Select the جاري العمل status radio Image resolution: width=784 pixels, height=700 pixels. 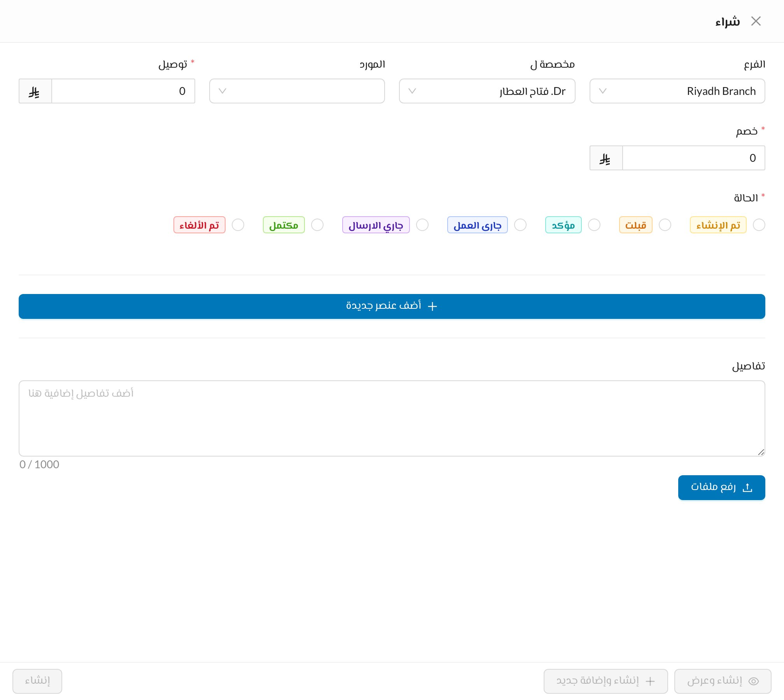[520, 225]
